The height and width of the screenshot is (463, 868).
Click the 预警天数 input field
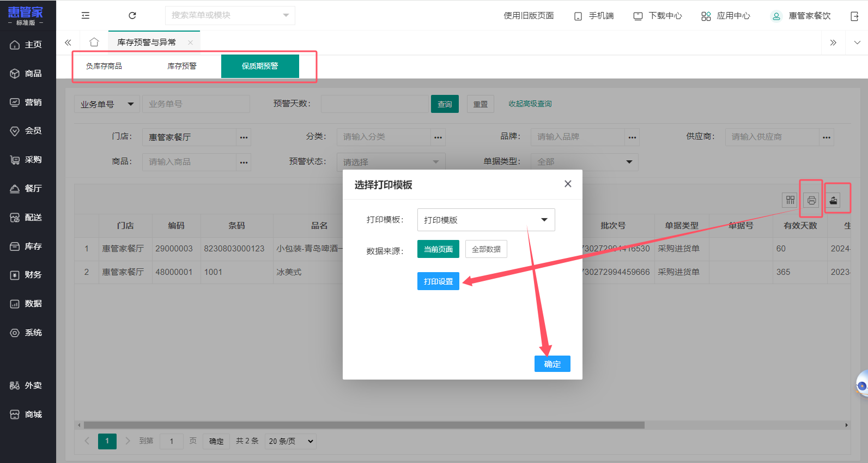click(x=375, y=104)
